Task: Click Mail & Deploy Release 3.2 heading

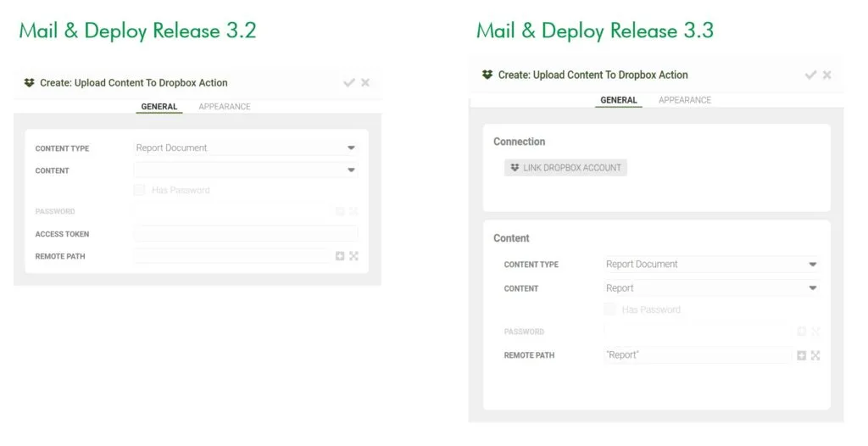Action: click(x=138, y=31)
